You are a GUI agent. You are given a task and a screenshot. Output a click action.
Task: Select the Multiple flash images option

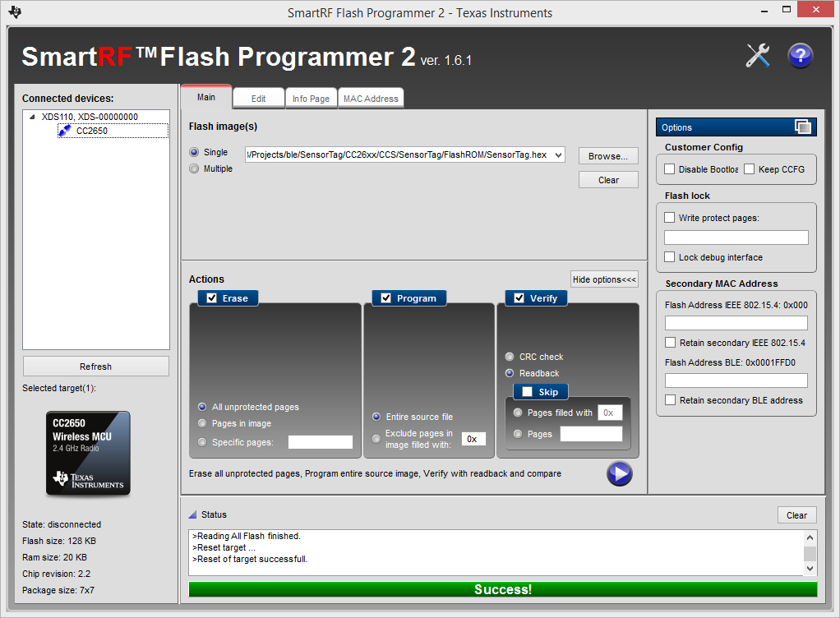click(x=194, y=168)
